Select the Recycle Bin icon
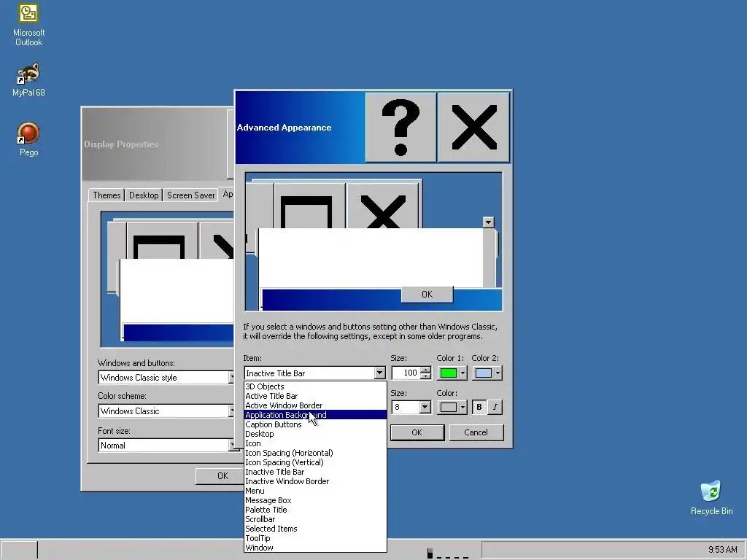Image resolution: width=747 pixels, height=560 pixels. tap(711, 498)
